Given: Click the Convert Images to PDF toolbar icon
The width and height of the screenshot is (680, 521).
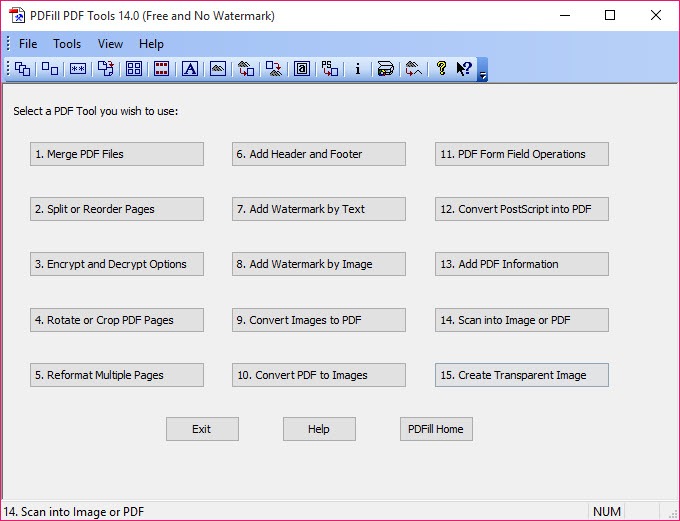Looking at the screenshot, I should click(246, 69).
